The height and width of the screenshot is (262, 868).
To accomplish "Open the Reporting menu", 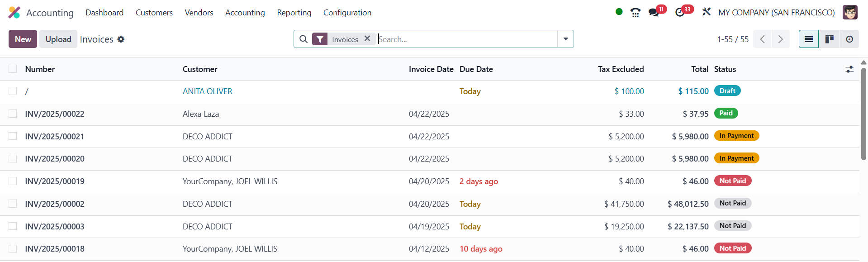I will pos(294,13).
